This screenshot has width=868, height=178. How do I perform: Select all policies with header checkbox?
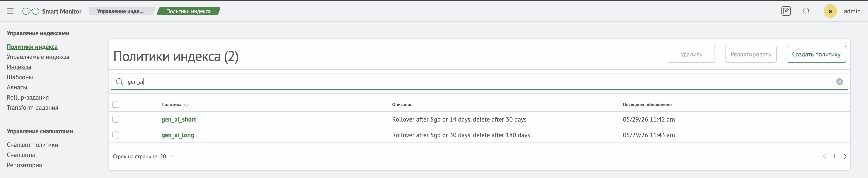[x=116, y=104]
